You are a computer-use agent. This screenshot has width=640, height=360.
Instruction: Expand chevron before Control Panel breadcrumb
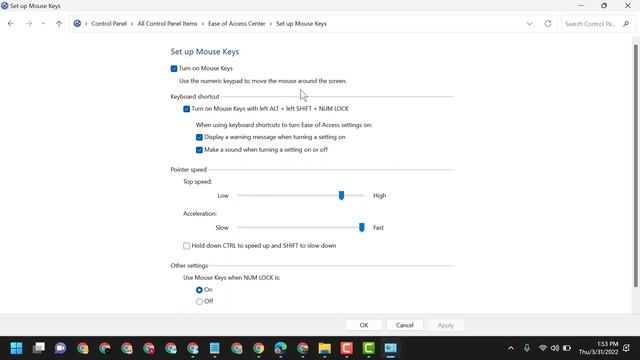pyautogui.click(x=86, y=24)
